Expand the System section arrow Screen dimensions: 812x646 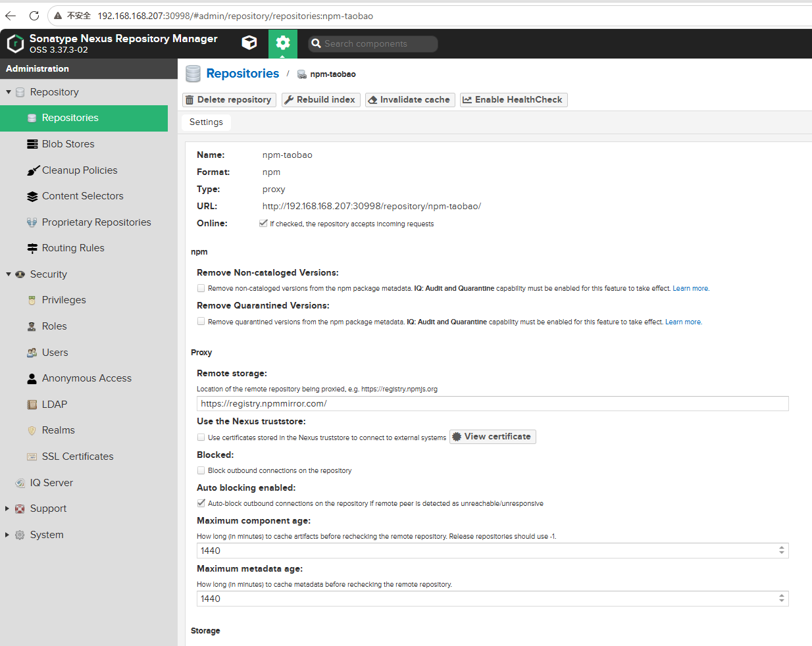click(x=7, y=535)
